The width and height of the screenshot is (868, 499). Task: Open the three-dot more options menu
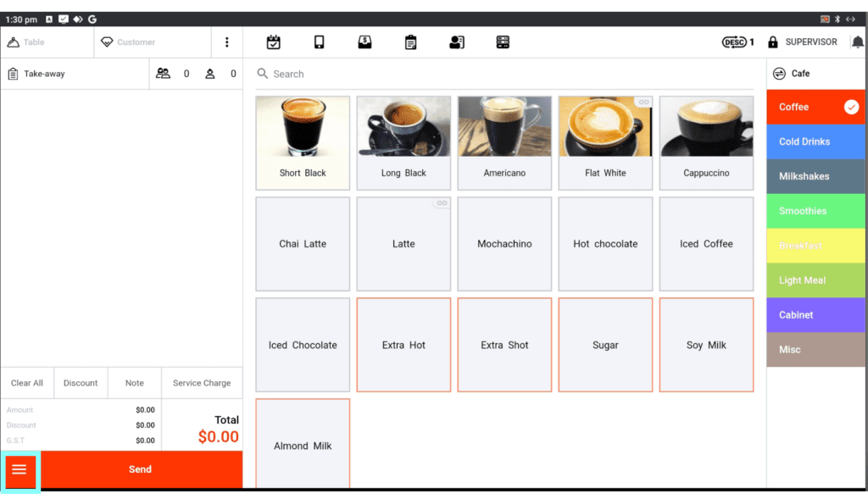click(226, 42)
